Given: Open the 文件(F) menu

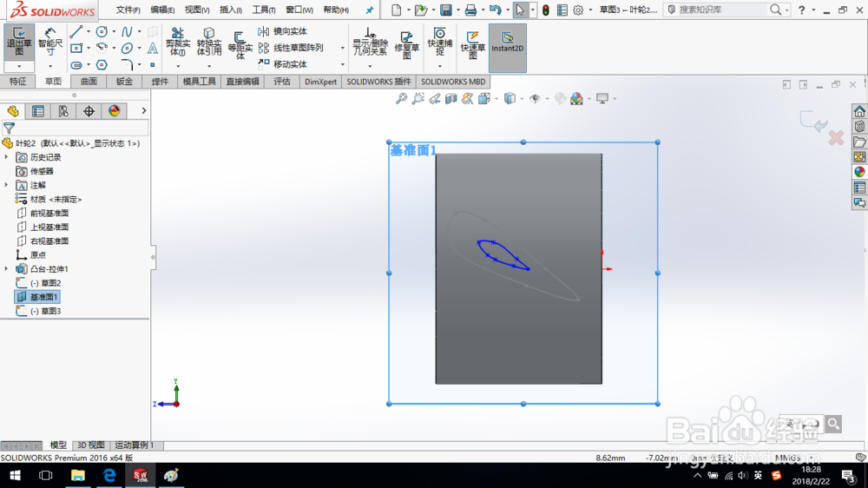Looking at the screenshot, I should tap(128, 10).
